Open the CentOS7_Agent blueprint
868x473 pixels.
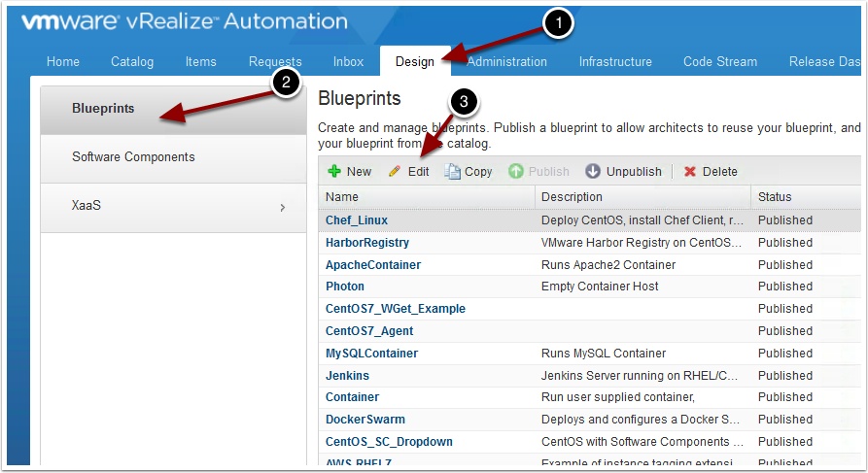(369, 331)
